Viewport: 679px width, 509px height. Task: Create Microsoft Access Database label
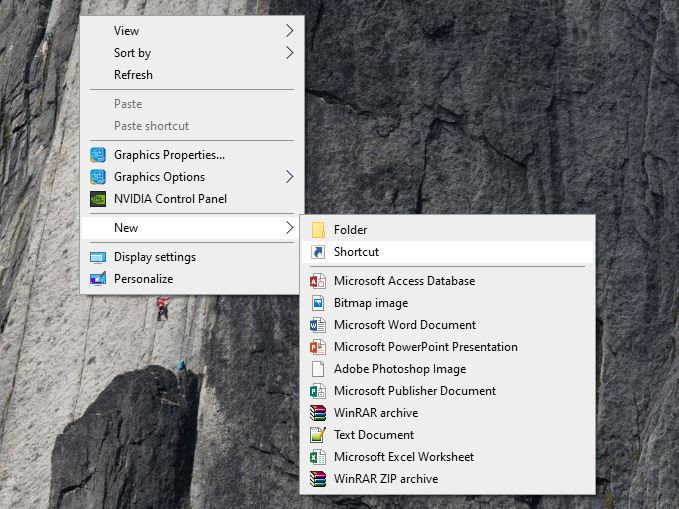point(404,281)
